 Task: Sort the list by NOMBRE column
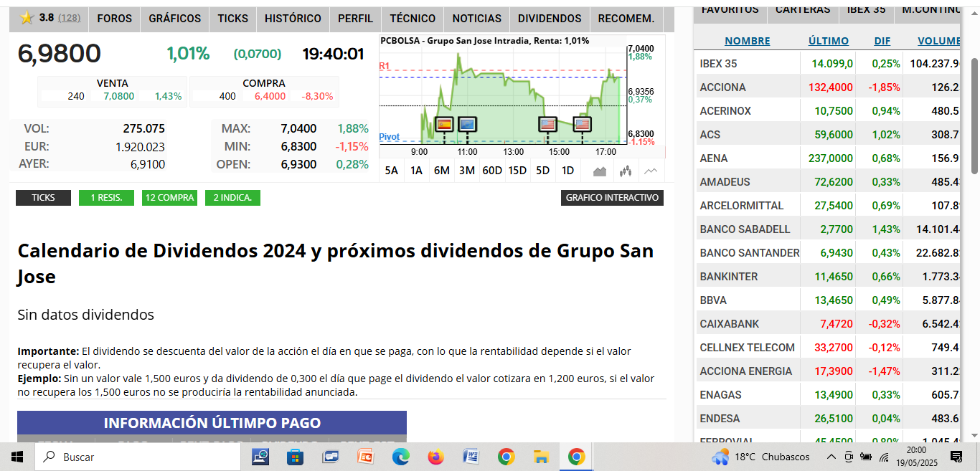click(x=747, y=41)
